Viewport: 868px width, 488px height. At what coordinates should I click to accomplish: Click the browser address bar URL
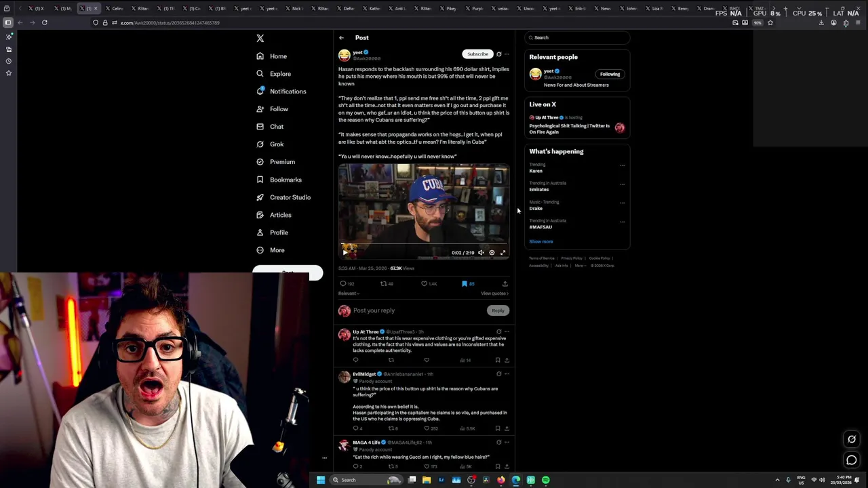pos(170,23)
